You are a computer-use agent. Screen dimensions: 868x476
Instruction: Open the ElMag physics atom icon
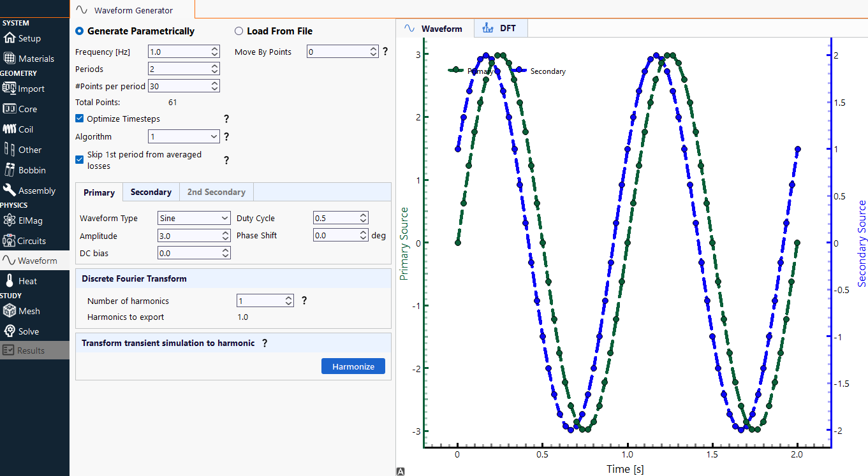pyautogui.click(x=10, y=220)
